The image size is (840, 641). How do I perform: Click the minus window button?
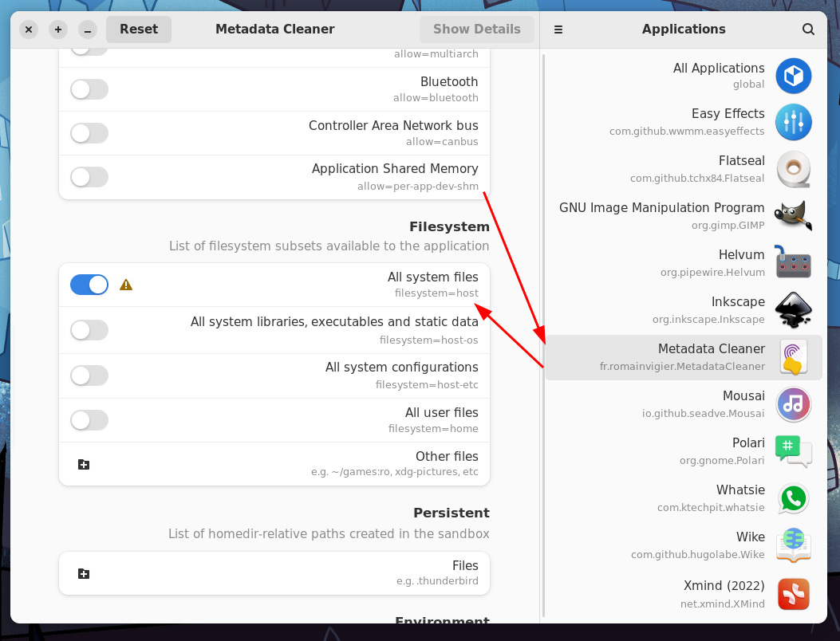[x=87, y=29]
